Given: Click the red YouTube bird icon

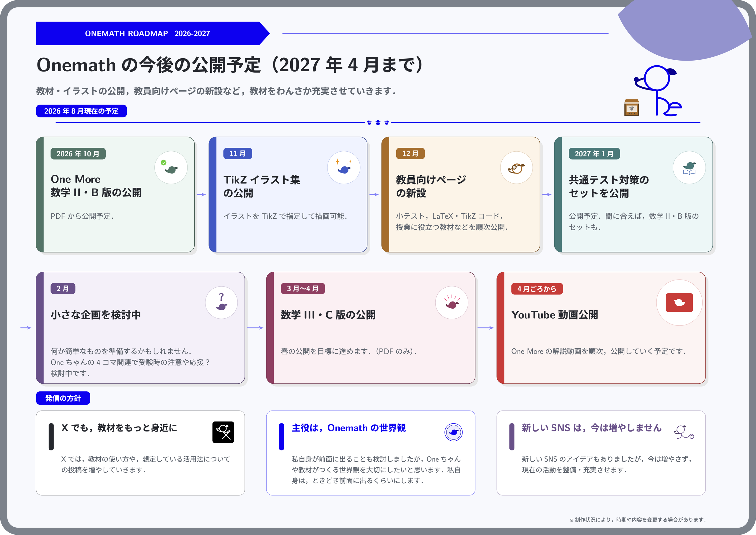Looking at the screenshot, I should (679, 302).
